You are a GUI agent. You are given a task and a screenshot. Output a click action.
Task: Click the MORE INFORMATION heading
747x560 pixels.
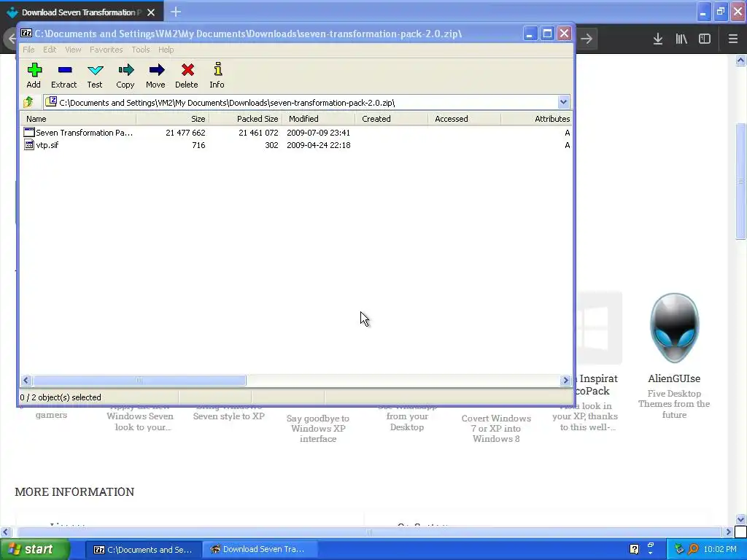pos(74,492)
